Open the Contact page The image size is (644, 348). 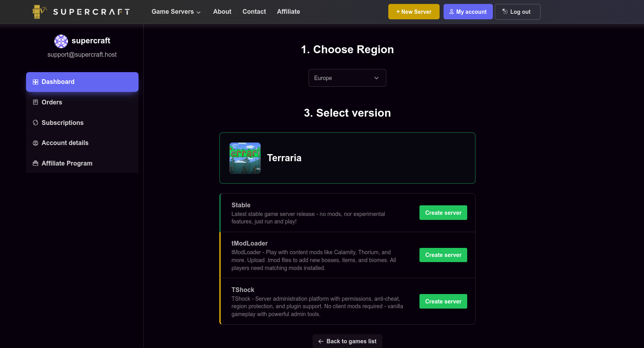click(x=254, y=12)
